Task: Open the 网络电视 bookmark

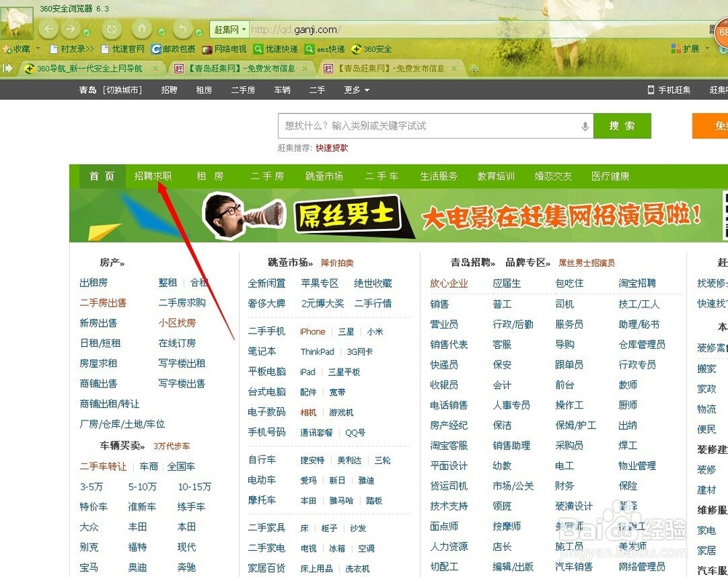Action: [x=224, y=49]
